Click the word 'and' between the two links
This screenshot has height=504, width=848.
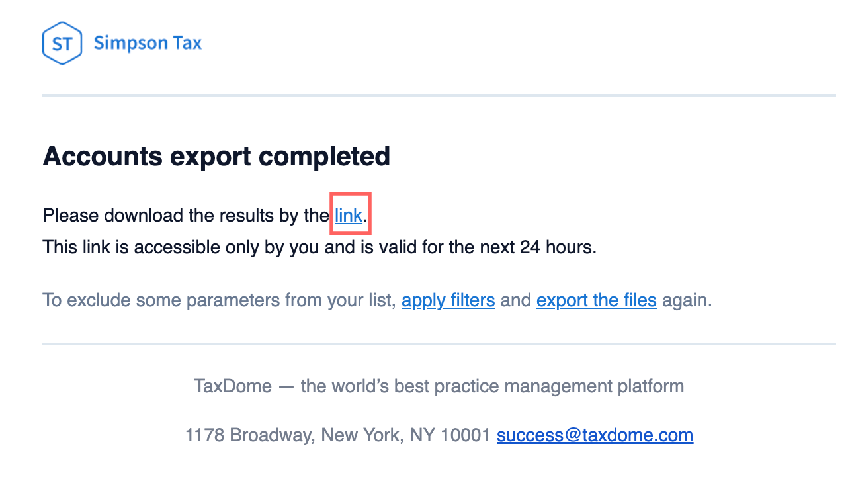[516, 300]
